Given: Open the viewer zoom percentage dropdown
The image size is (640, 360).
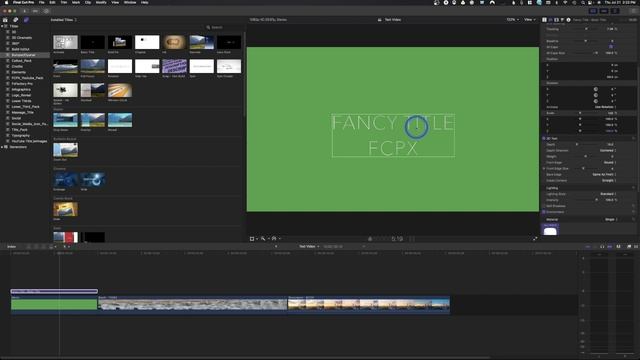Looking at the screenshot, I should tap(513, 20).
